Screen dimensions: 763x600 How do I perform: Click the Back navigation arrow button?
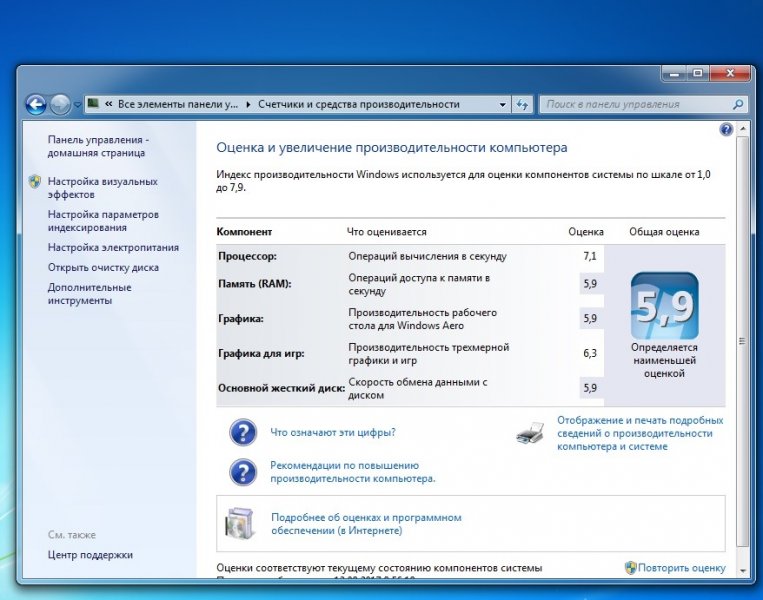[36, 104]
